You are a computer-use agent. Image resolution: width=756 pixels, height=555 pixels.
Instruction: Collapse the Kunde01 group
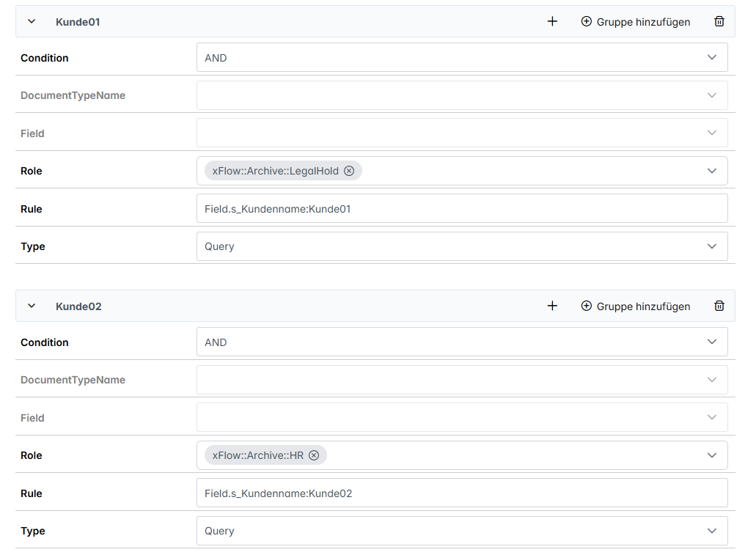click(x=32, y=22)
